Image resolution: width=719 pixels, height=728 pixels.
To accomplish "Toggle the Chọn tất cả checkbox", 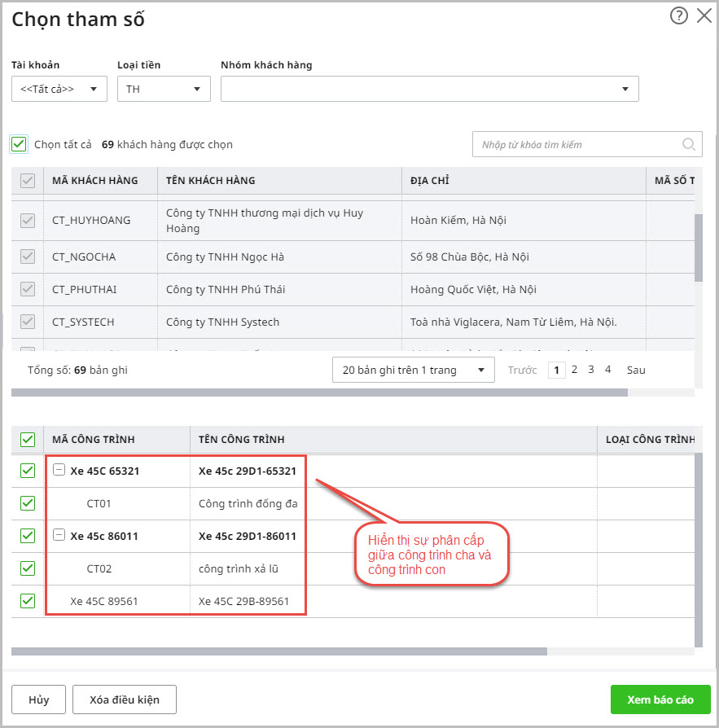I will [x=20, y=144].
